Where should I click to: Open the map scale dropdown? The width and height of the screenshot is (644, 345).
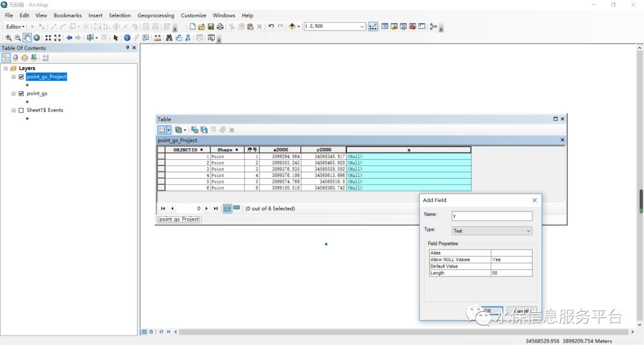coord(362,26)
